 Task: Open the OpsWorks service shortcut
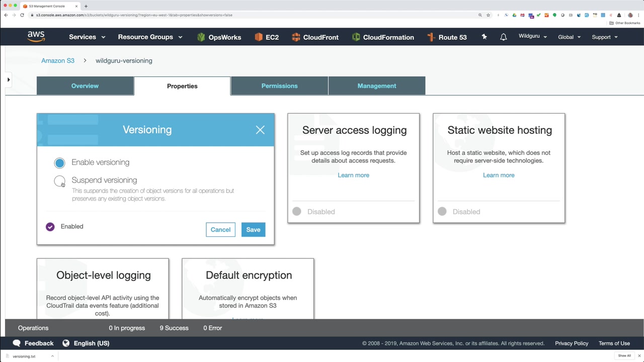pos(219,37)
